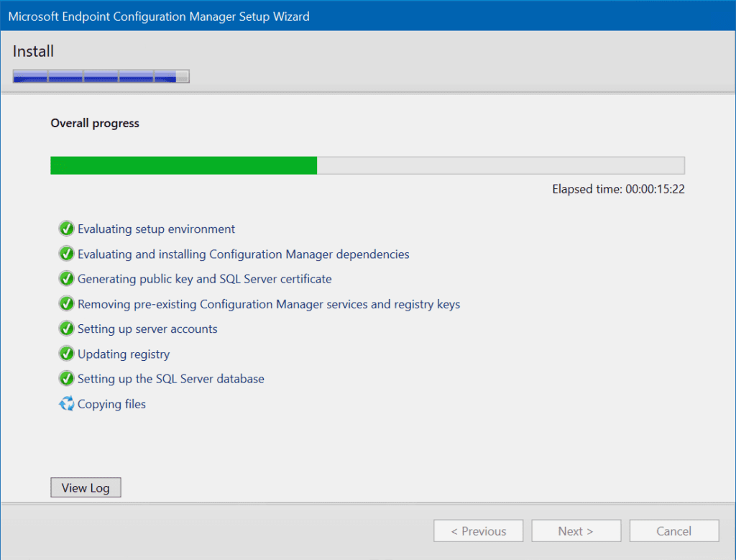Click the spinning icon beside Copying files

[66, 404]
